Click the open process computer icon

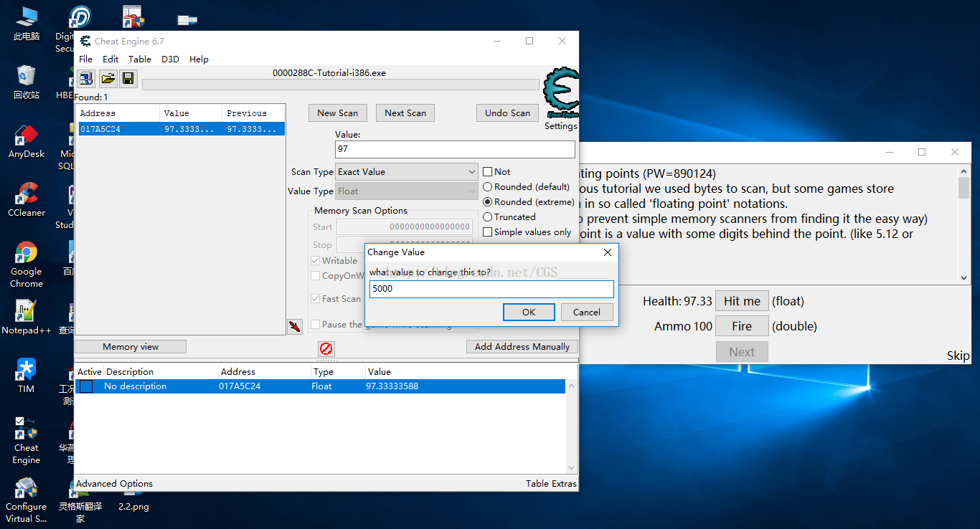point(86,79)
